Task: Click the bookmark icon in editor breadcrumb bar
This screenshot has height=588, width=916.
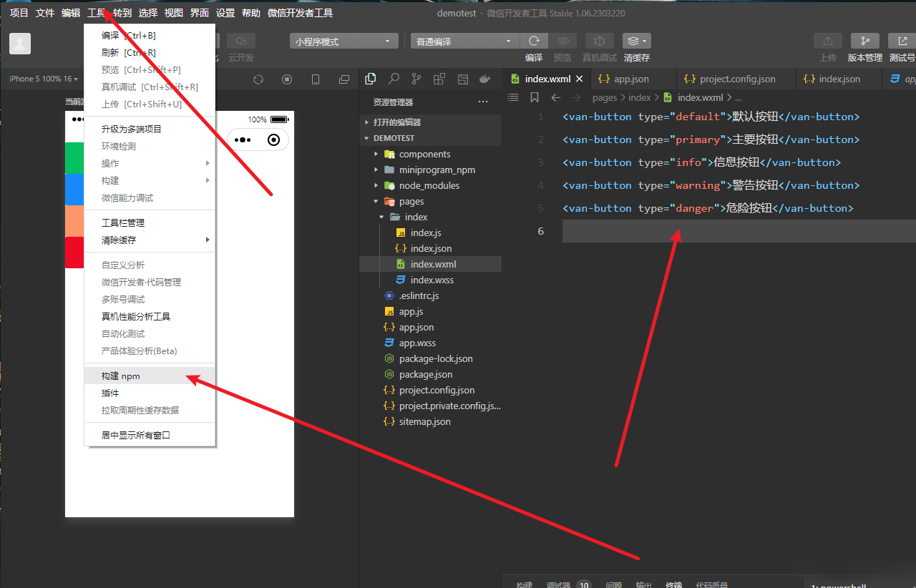Action: 535,97
